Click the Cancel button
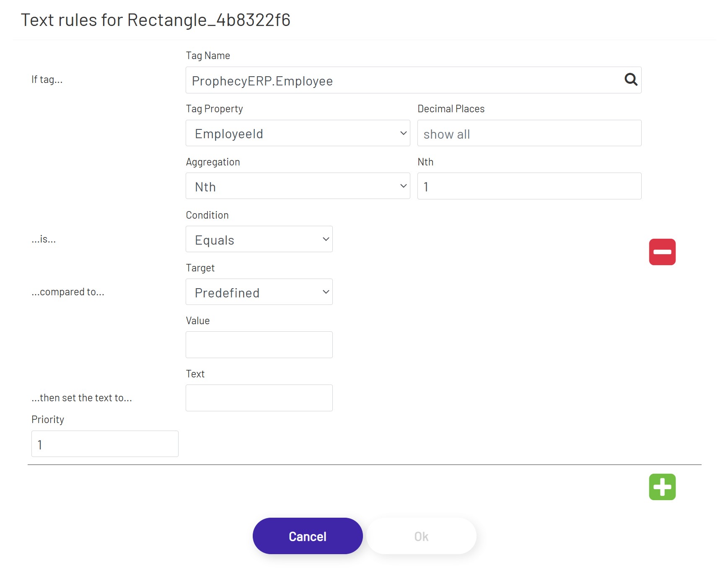728x573 pixels. (x=307, y=536)
